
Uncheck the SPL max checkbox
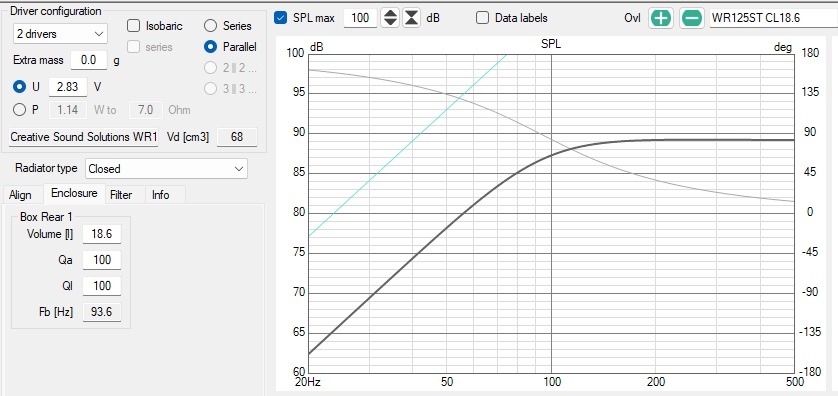coord(281,18)
